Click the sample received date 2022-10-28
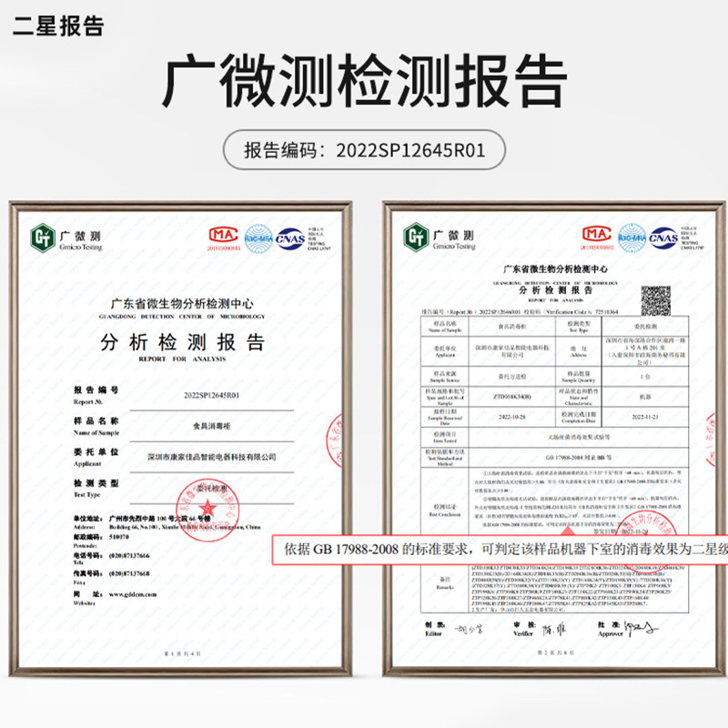The height and width of the screenshot is (728, 728). pos(512,417)
